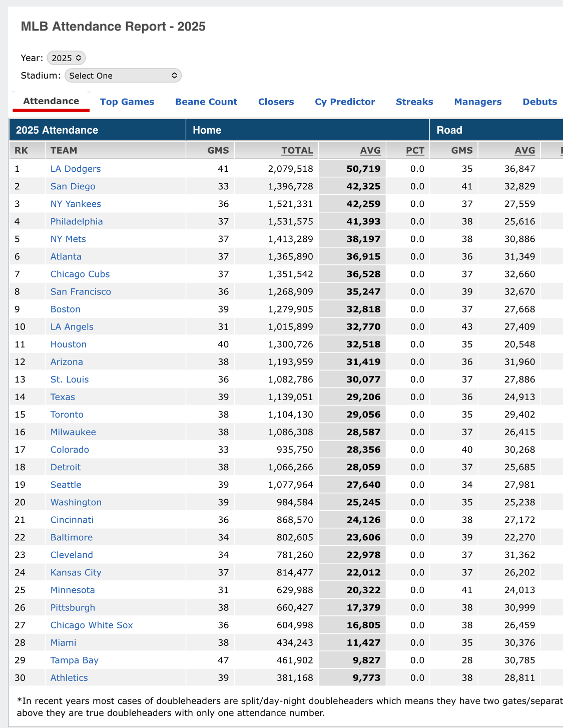Click the Colorado home total 935,750
The height and width of the screenshot is (728, 563).
coord(295,450)
